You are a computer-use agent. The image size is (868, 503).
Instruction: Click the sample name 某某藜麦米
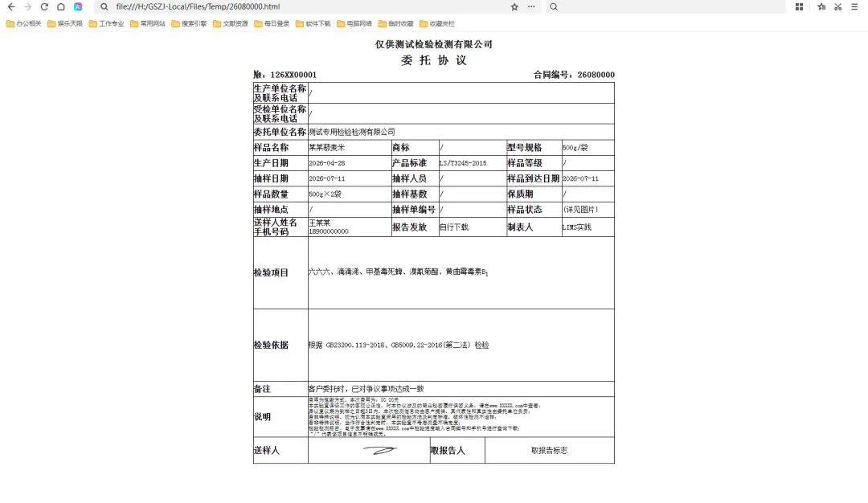click(x=326, y=148)
